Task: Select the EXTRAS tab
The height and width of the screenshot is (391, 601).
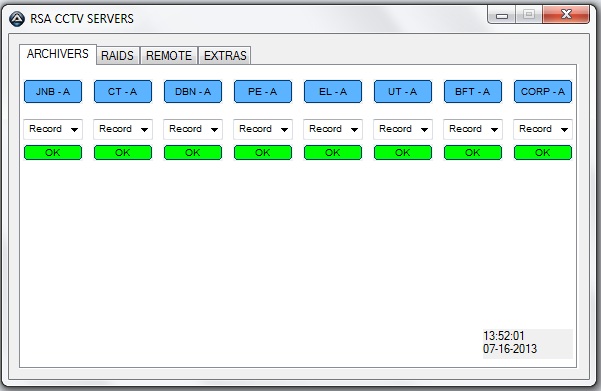Action: [225, 56]
